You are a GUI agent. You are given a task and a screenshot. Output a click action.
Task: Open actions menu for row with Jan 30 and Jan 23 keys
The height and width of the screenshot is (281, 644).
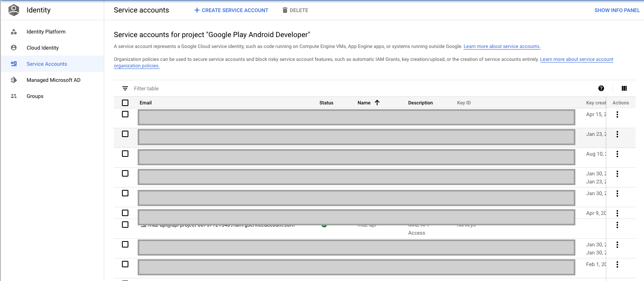[x=617, y=174]
